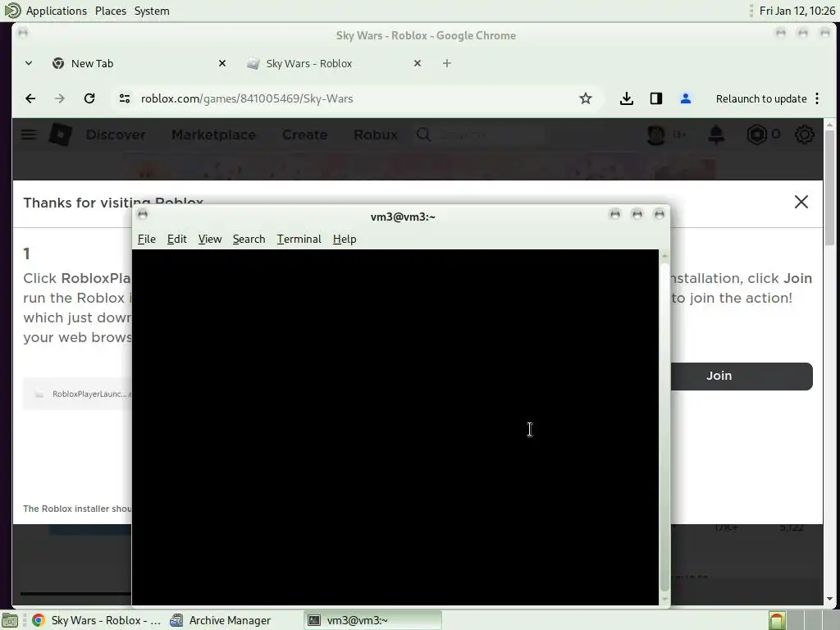This screenshot has width=840, height=630.
Task: Open Roblox settings gear icon
Action: (804, 135)
